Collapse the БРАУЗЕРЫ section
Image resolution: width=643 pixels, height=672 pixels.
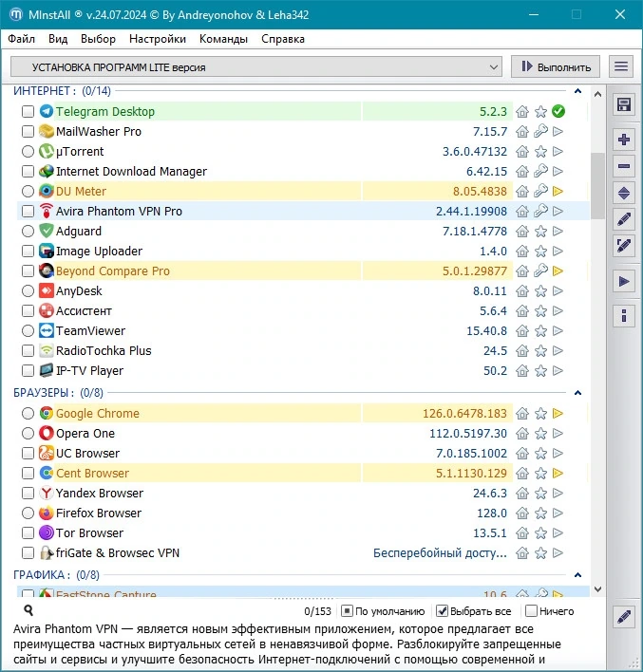pos(577,393)
